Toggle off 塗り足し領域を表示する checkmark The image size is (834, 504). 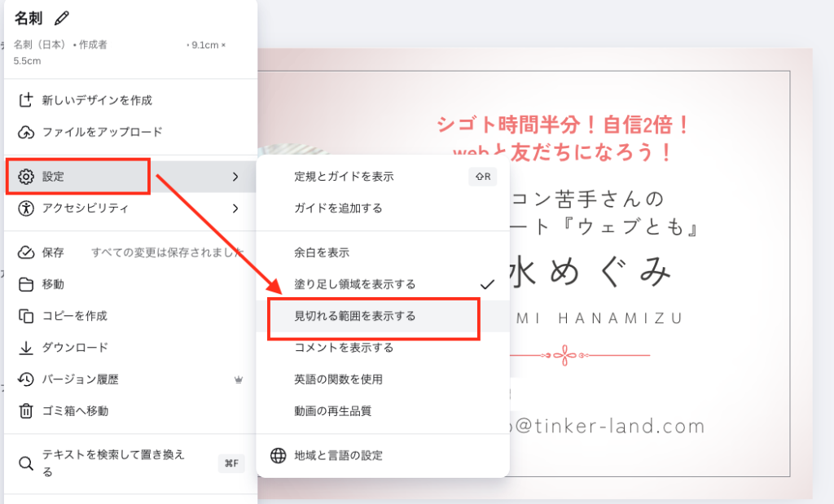tap(487, 284)
